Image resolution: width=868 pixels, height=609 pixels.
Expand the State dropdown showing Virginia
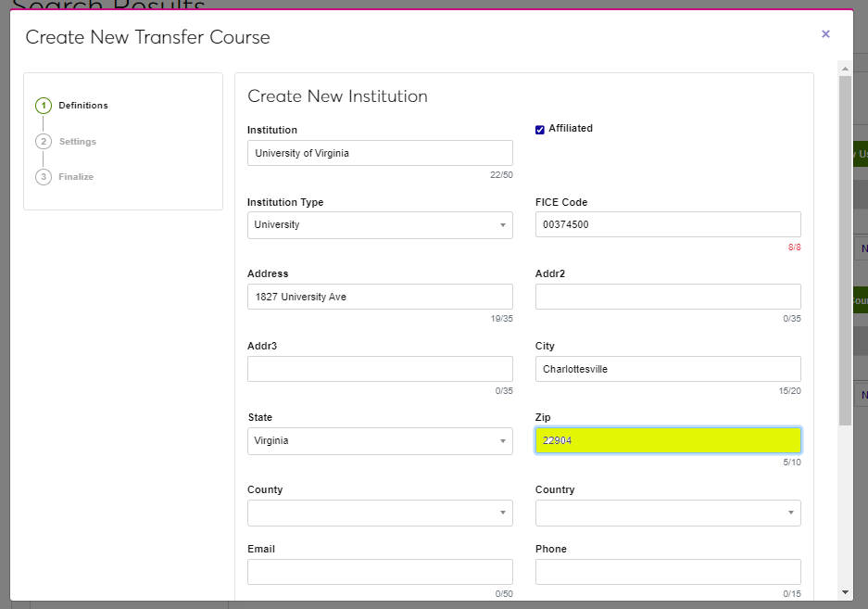tap(380, 441)
